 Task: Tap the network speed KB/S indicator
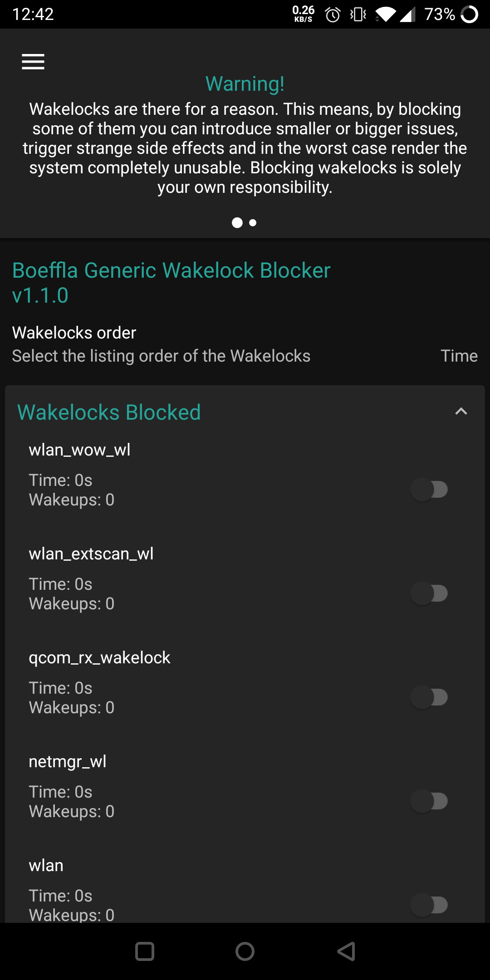pos(303,14)
